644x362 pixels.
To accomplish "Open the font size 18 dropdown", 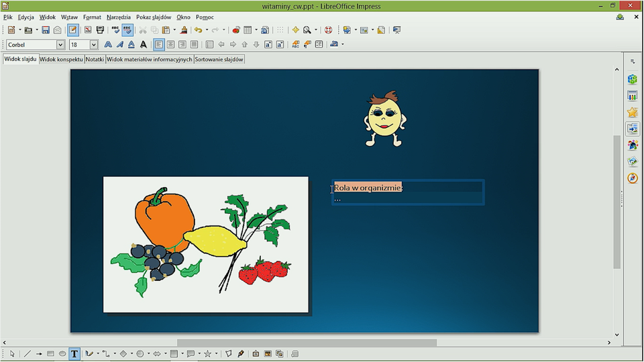I will click(x=93, y=45).
